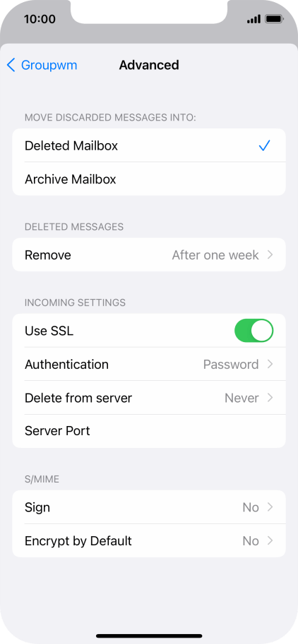298x644 pixels.
Task: Select Archive Mailbox for discarded messages
Action: [149, 179]
